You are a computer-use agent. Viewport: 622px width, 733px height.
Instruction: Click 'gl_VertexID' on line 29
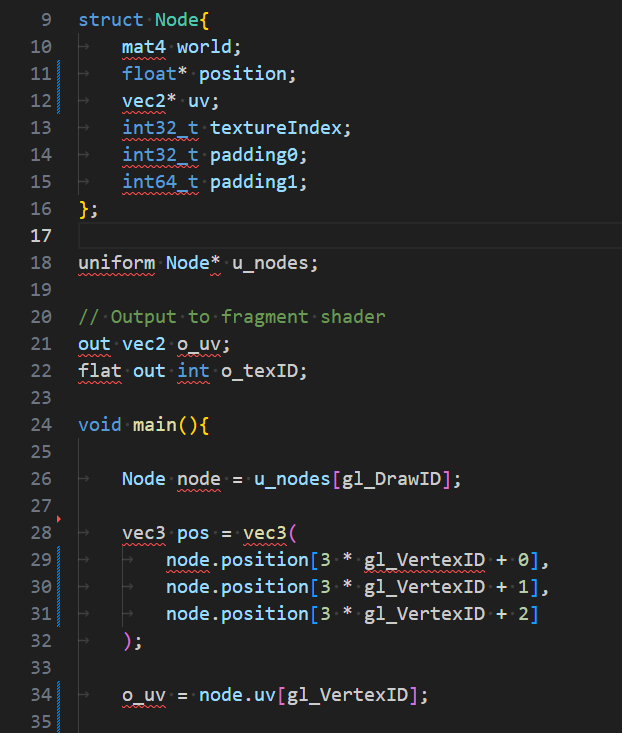[x=424, y=560]
